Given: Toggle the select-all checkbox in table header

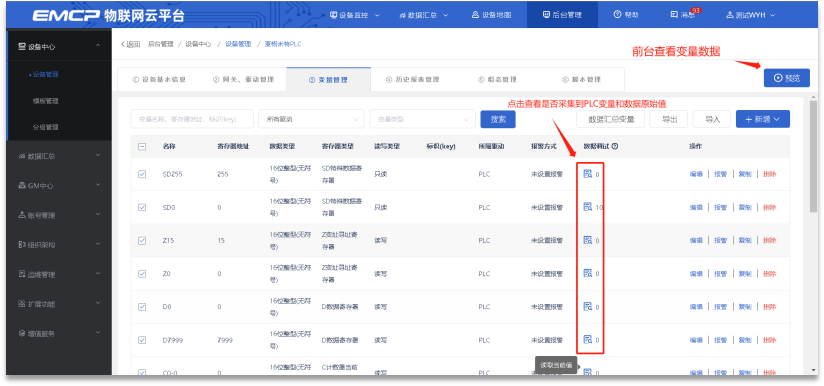Looking at the screenshot, I should (142, 147).
